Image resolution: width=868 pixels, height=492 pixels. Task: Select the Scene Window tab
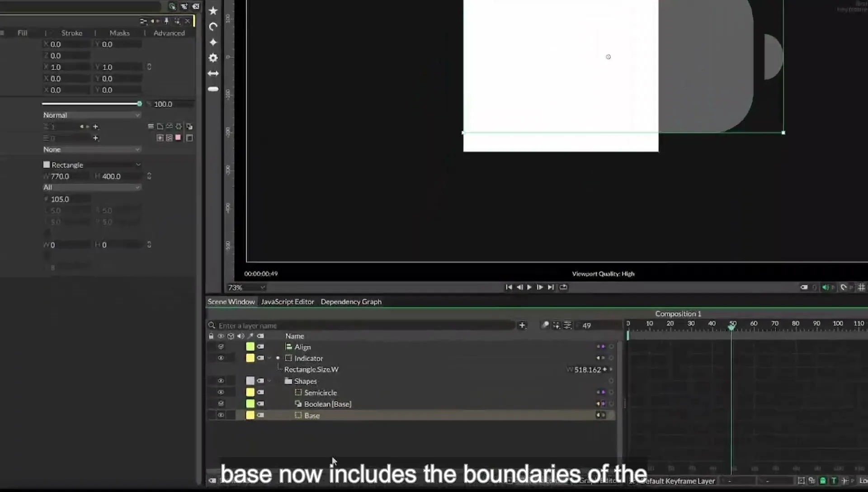[231, 302]
